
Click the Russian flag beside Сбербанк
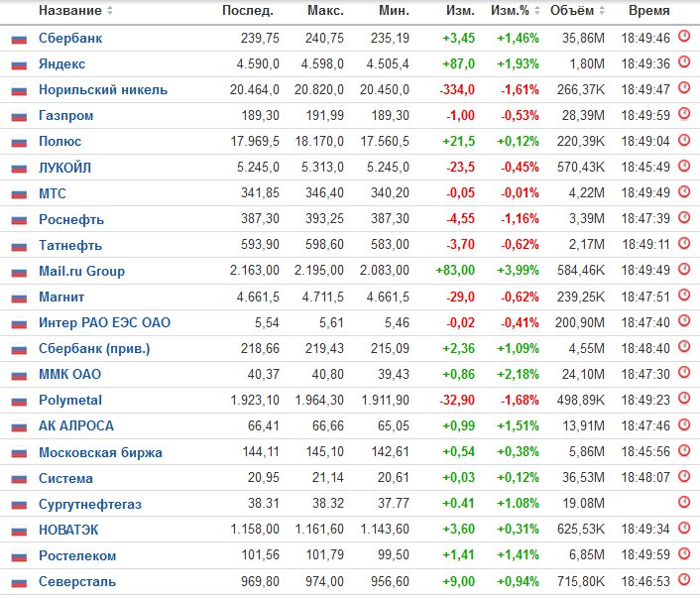19,40
